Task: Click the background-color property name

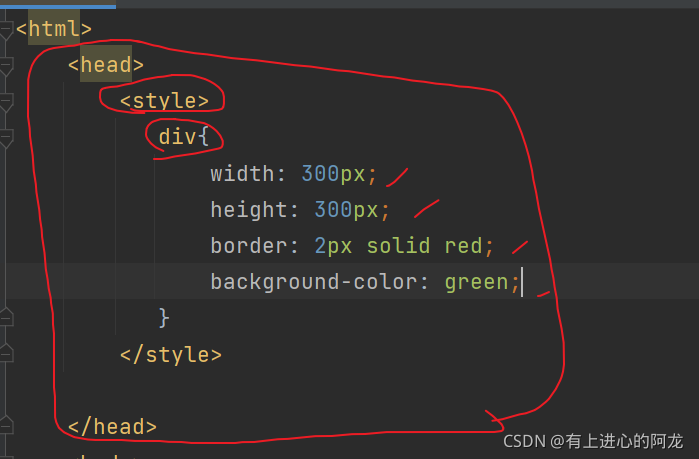Action: [x=313, y=282]
